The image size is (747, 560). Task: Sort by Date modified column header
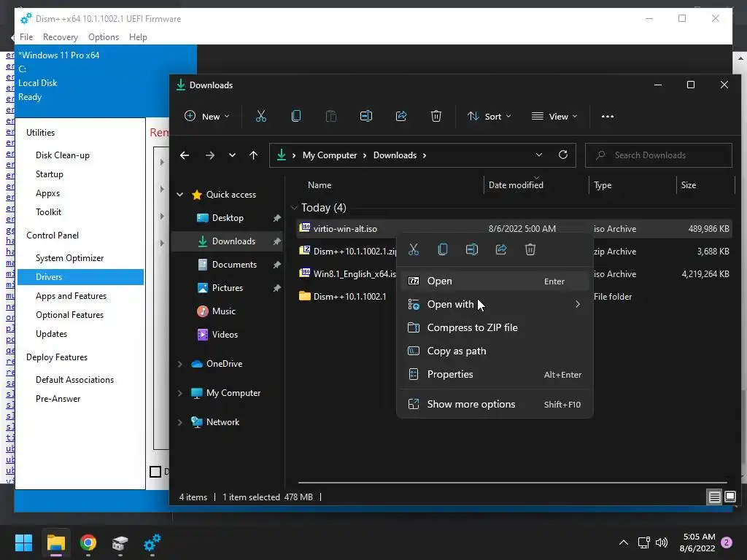click(x=516, y=185)
